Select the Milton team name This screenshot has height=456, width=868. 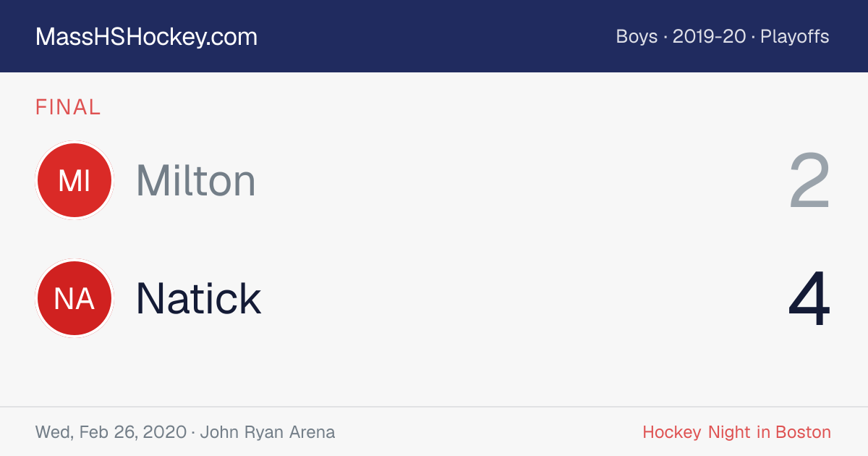coord(196,180)
